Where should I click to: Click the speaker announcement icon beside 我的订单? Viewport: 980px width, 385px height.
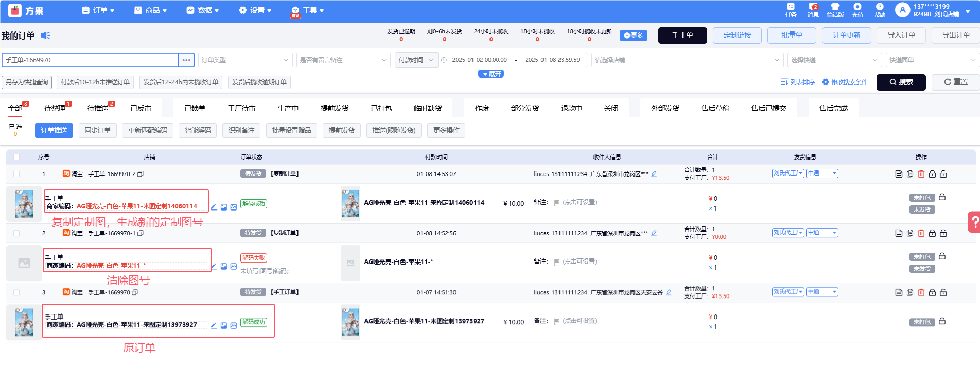click(x=45, y=36)
